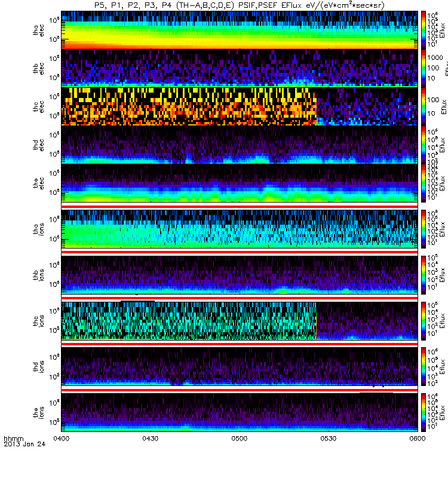Pick the color bar beside the ions panel

(424, 412)
